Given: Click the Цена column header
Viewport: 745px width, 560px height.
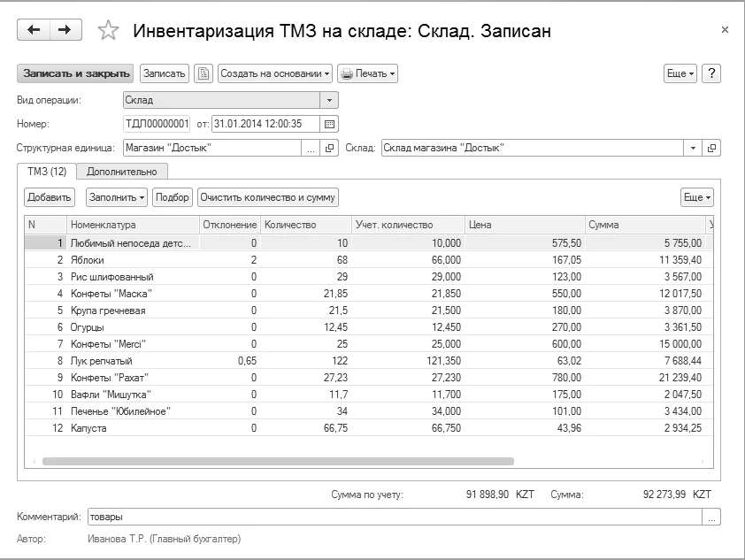Looking at the screenshot, I should (x=525, y=225).
